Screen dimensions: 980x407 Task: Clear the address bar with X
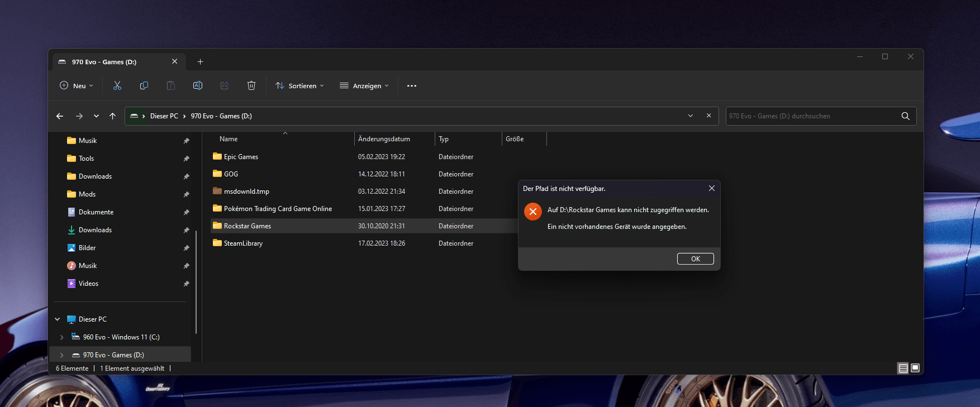[708, 116]
